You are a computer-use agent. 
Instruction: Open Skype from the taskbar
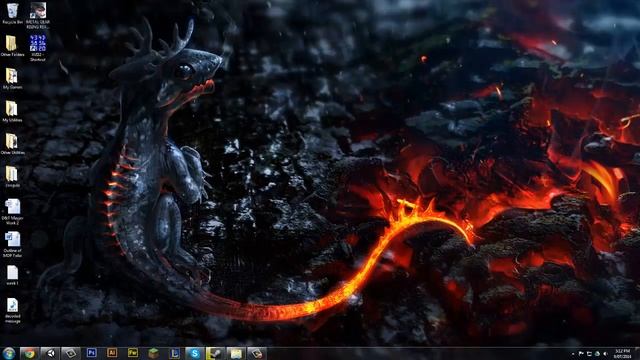[195, 353]
